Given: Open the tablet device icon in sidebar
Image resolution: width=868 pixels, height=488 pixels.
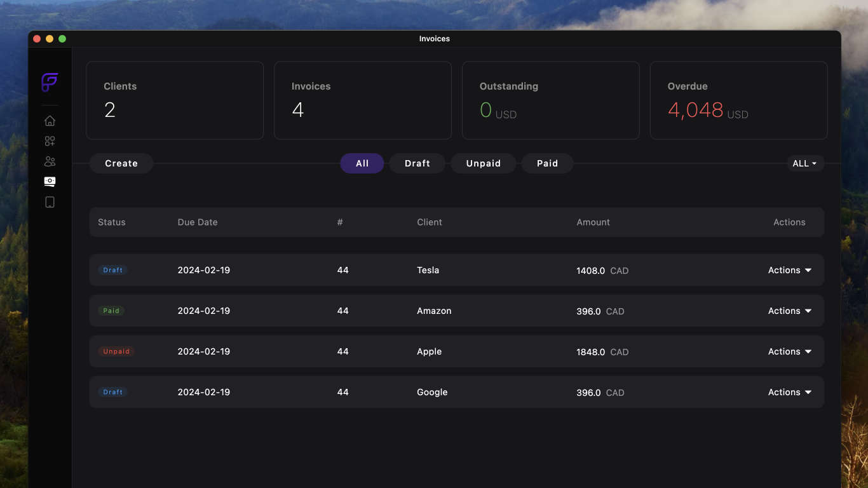Looking at the screenshot, I should pyautogui.click(x=50, y=202).
